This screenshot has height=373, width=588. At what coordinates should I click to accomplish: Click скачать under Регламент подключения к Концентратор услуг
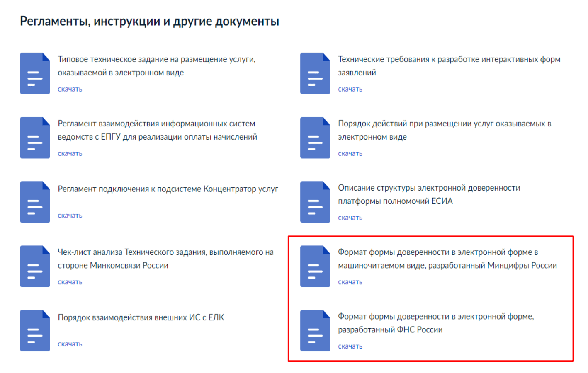[70, 216]
